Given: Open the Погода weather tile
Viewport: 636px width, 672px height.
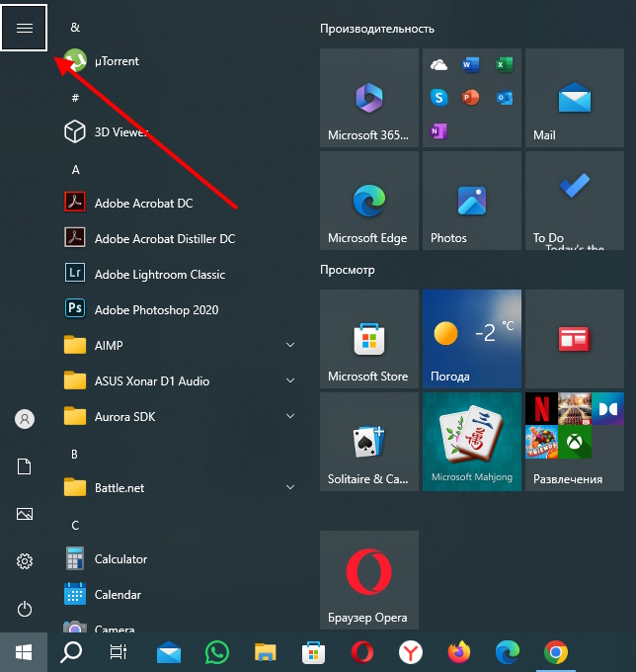Looking at the screenshot, I should pyautogui.click(x=471, y=339).
